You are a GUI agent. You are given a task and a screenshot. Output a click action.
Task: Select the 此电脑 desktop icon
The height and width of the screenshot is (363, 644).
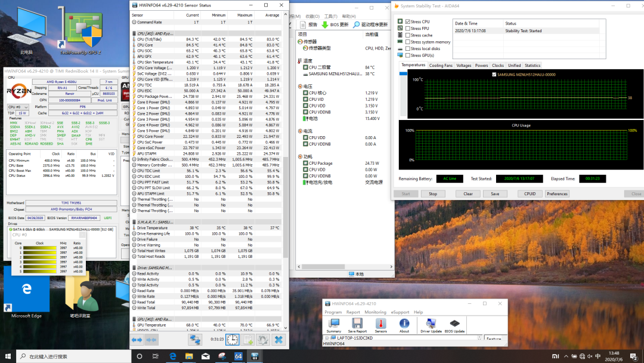pos(27,31)
